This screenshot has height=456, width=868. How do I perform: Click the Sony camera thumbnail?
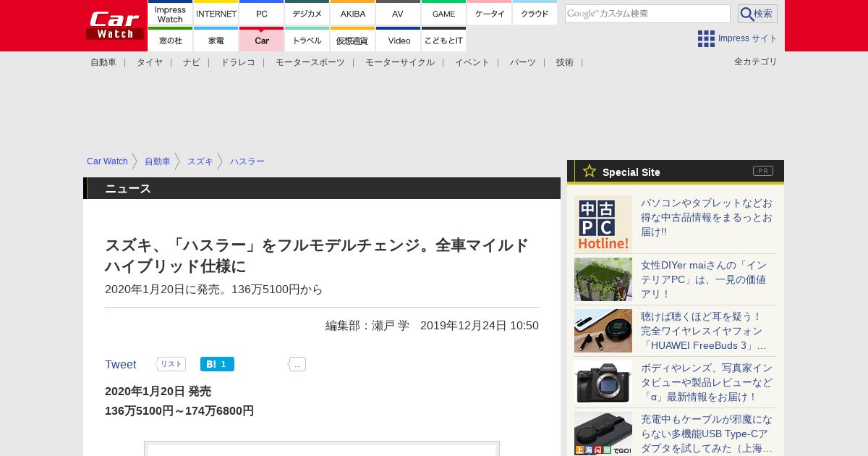point(603,382)
